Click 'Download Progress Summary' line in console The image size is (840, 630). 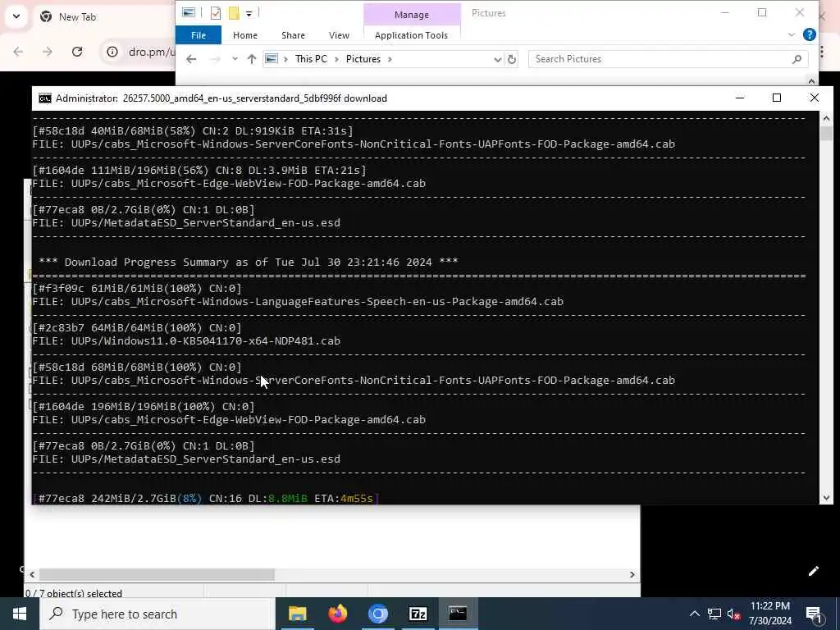tap(248, 262)
